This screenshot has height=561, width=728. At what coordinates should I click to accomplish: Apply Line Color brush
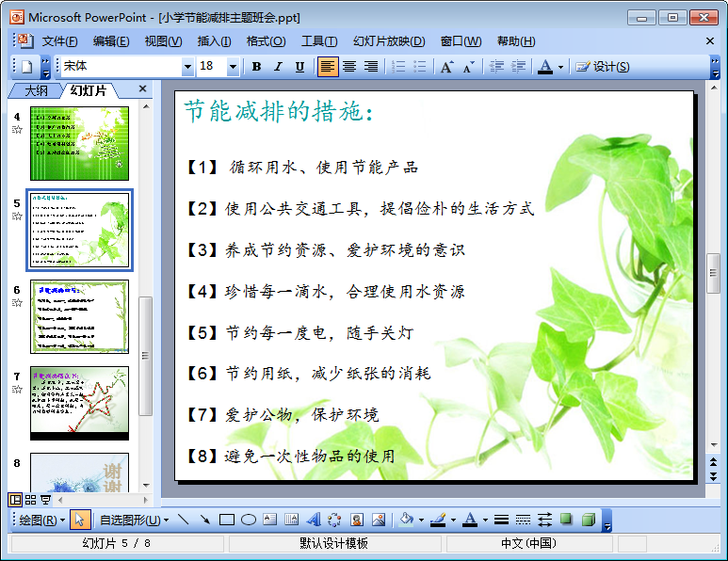pyautogui.click(x=438, y=520)
